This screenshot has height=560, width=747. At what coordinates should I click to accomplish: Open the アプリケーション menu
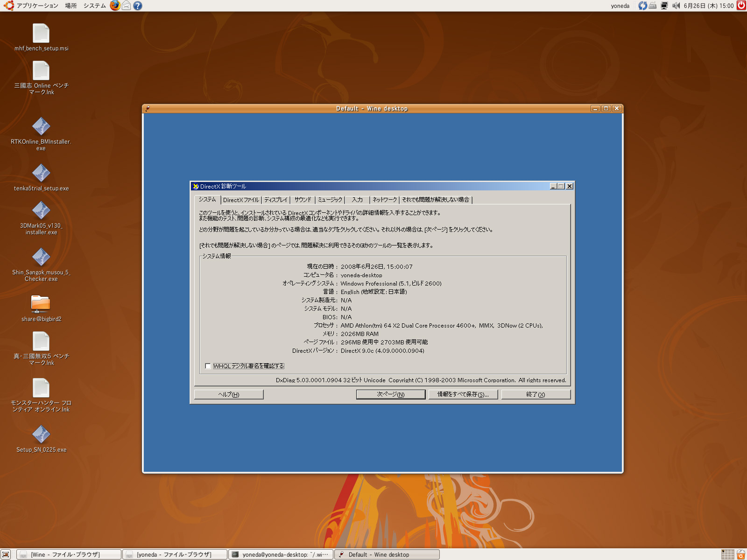37,6
